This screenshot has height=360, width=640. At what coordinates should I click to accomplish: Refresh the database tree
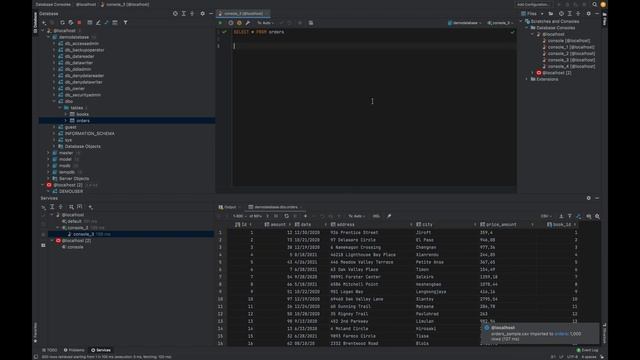(62, 23)
